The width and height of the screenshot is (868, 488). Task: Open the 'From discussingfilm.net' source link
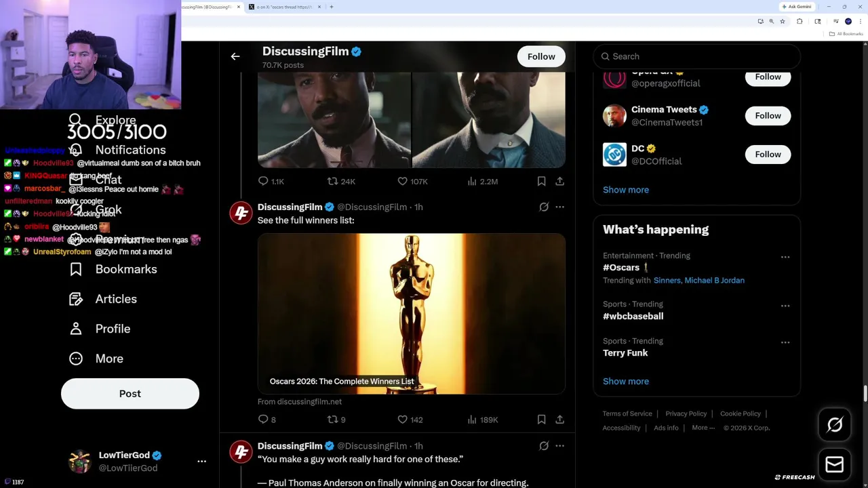pyautogui.click(x=300, y=402)
